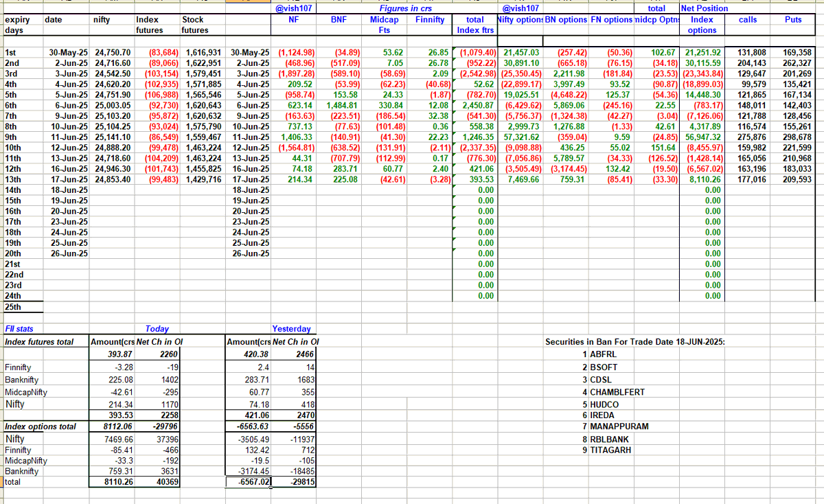Click yesterday's net OI change 2466

click(x=304, y=354)
